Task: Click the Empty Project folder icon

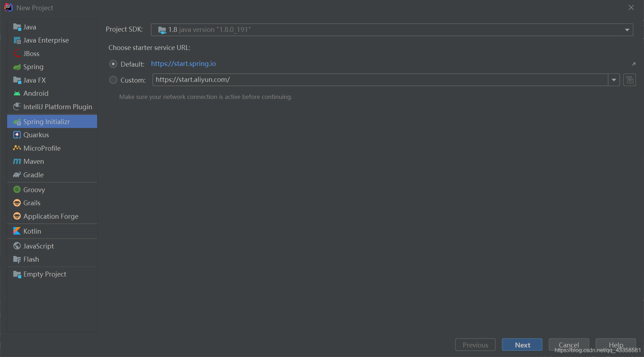Action: tap(17, 274)
